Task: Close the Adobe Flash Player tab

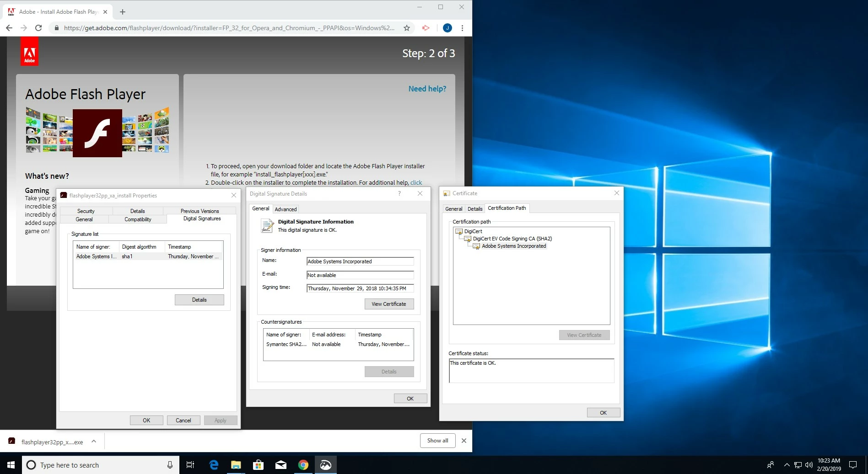Action: [105, 12]
